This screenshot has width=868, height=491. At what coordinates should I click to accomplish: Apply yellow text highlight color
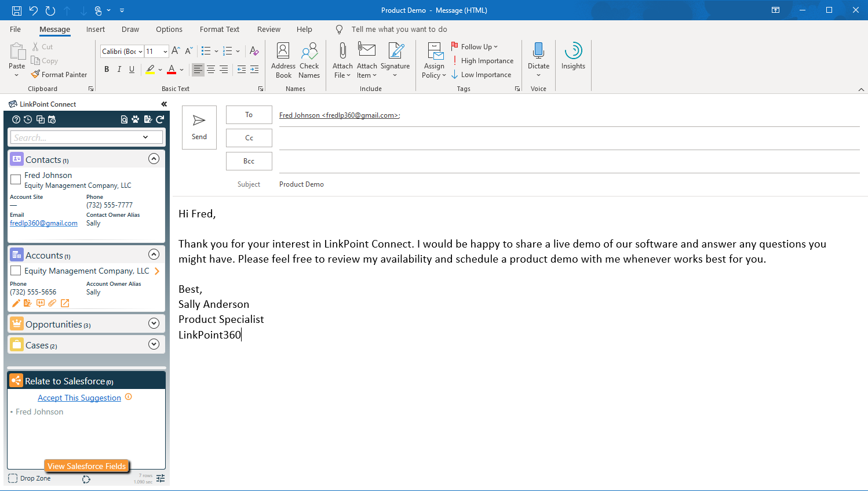point(150,70)
